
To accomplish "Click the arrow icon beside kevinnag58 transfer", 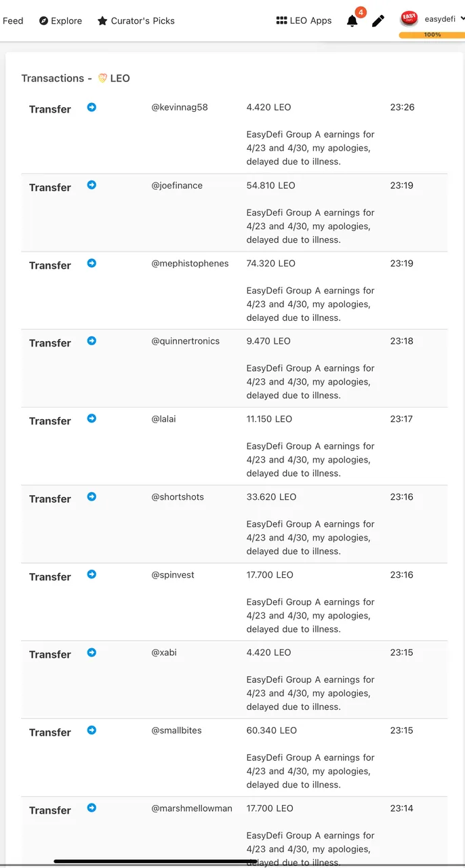I will tap(92, 107).
